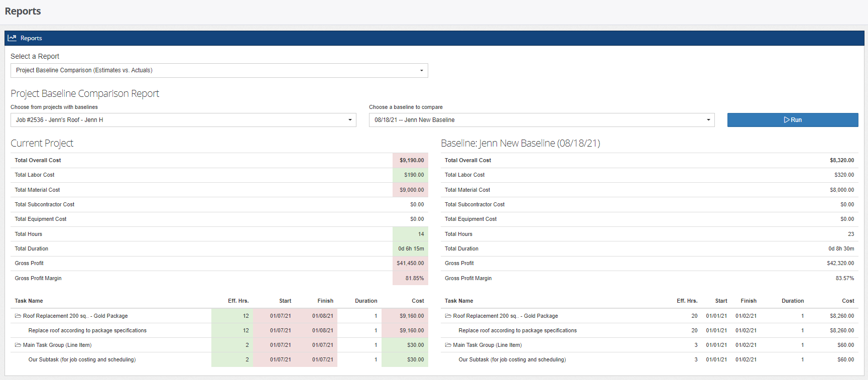
Task: Click the Reports chart icon in blue header
Action: 12,38
